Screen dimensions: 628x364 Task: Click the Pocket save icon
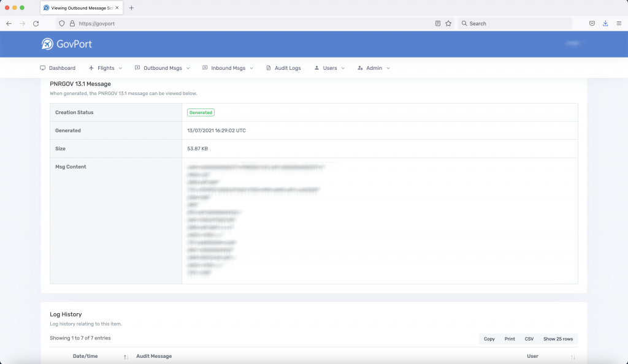click(592, 23)
